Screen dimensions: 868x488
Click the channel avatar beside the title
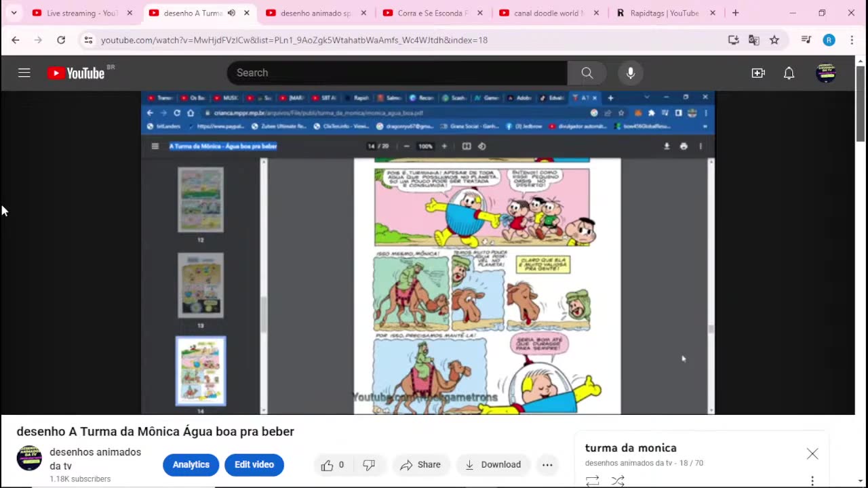[x=29, y=458]
